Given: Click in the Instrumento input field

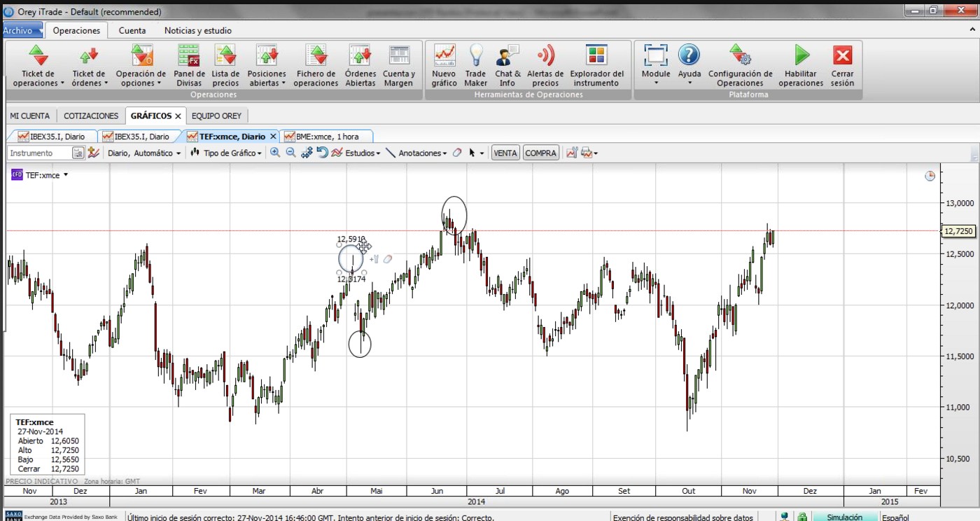Looking at the screenshot, I should coord(40,153).
